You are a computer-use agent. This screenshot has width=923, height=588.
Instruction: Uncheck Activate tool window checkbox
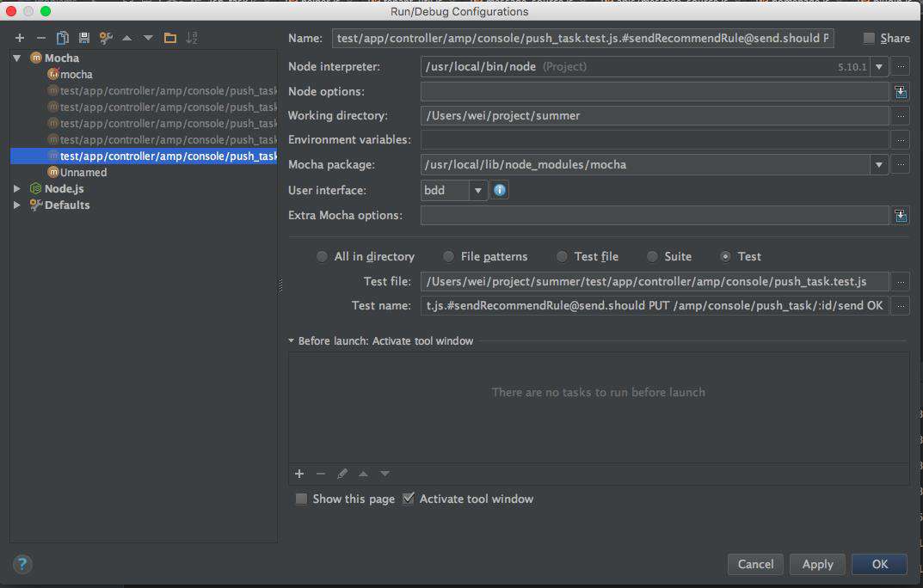(x=409, y=499)
